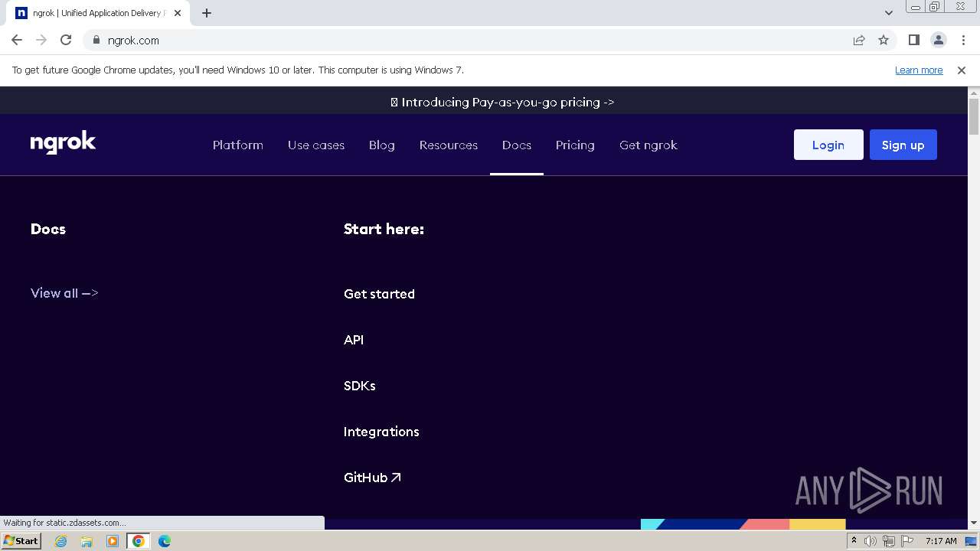Click the browser forward arrow
This screenshot has height=551, width=980.
(x=41, y=40)
